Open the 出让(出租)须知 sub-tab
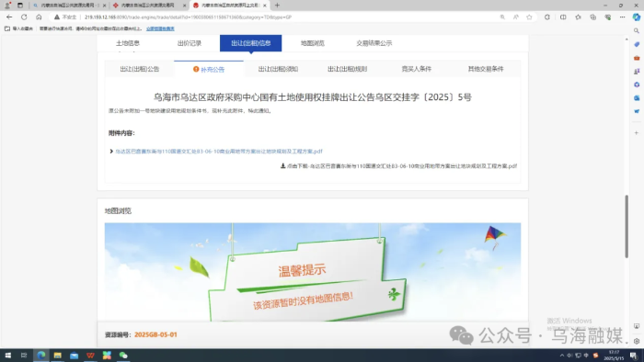Screen dimensions: 644x362 (278, 69)
